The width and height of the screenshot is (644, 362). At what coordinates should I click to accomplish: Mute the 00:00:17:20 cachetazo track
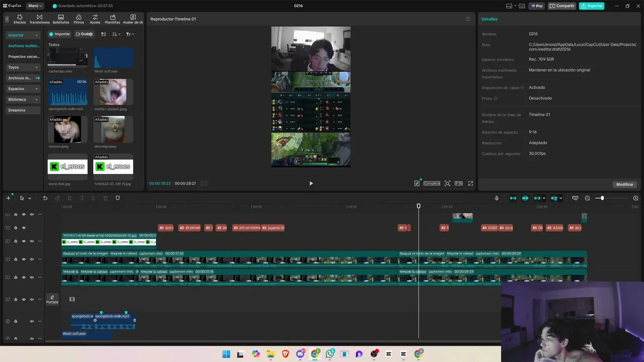pos(32,259)
